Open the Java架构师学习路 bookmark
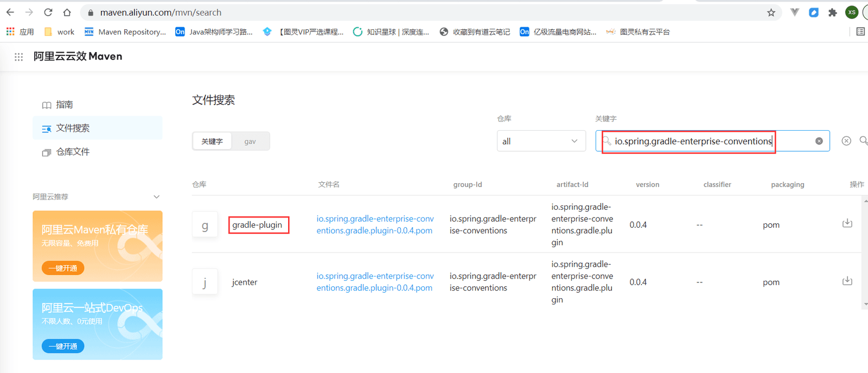 coord(214,32)
